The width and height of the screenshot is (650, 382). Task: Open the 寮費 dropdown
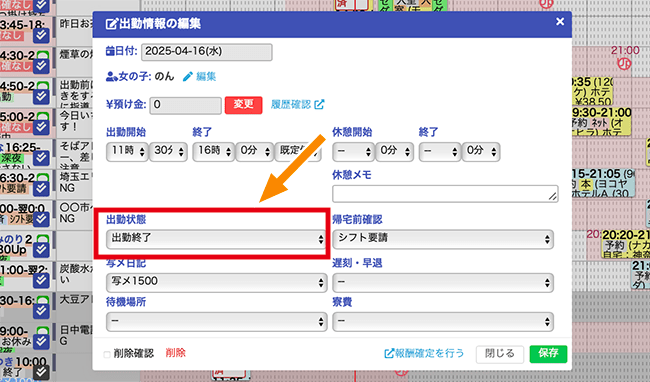coord(443,322)
